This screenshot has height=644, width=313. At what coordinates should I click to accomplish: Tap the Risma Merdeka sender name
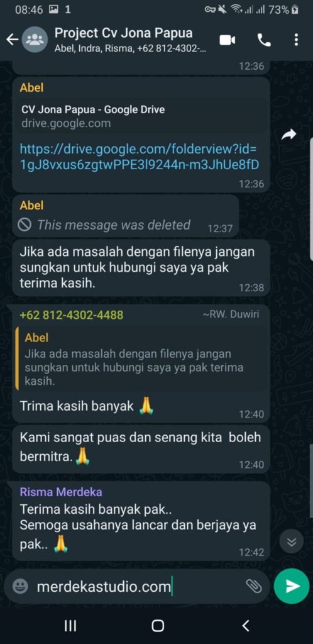61,492
